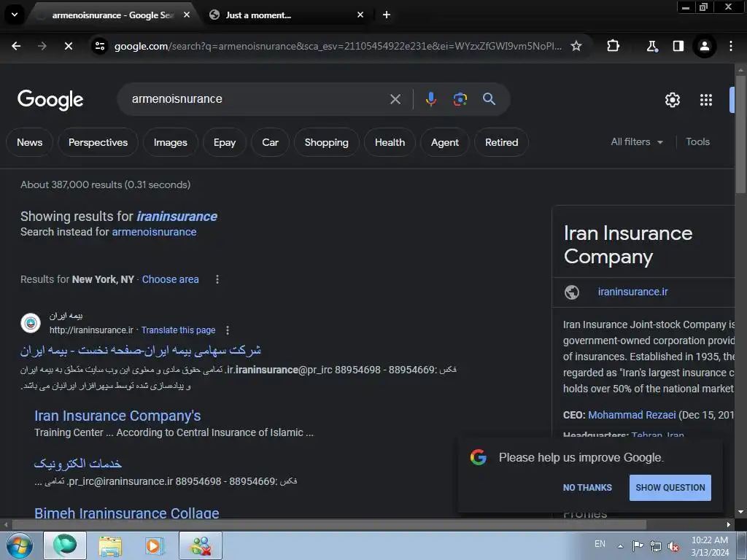Click the SHOW QUESTION button

click(x=670, y=488)
